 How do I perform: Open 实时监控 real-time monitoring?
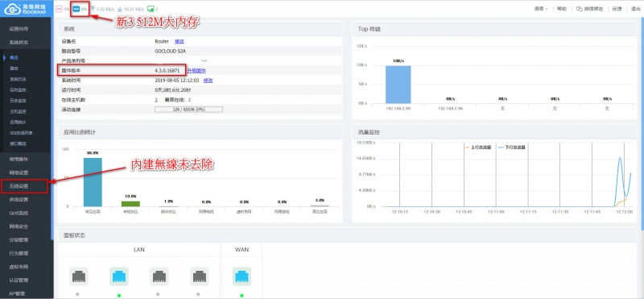[18, 89]
